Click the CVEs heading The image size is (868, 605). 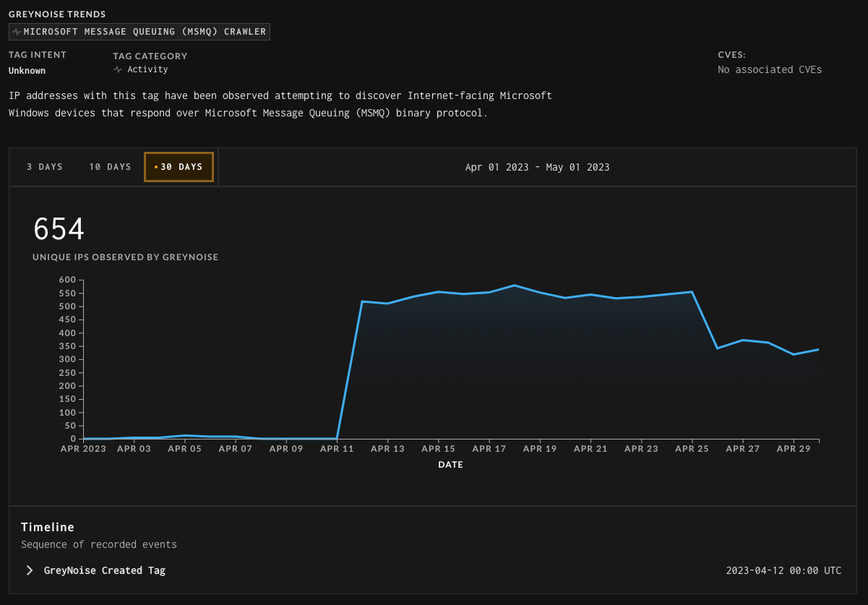point(731,55)
